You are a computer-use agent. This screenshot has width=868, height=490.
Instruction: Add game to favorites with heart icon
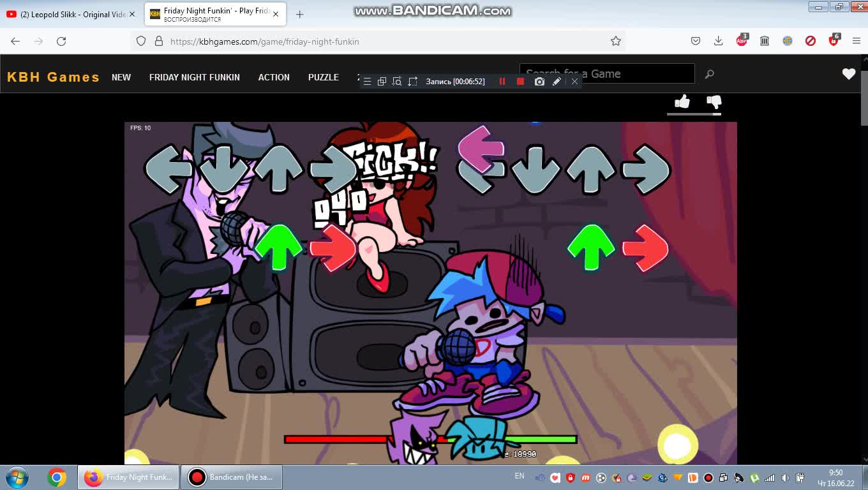pos(848,74)
